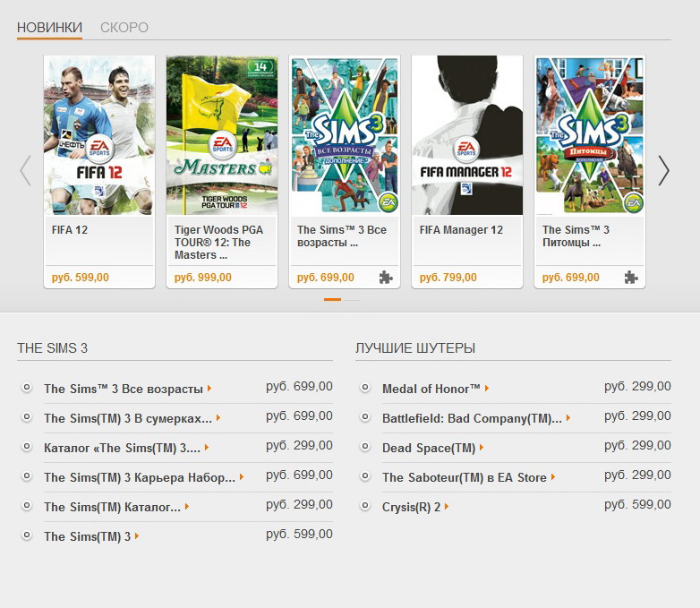
Task: Select the НОВИНКИ tab
Action: [x=49, y=28]
